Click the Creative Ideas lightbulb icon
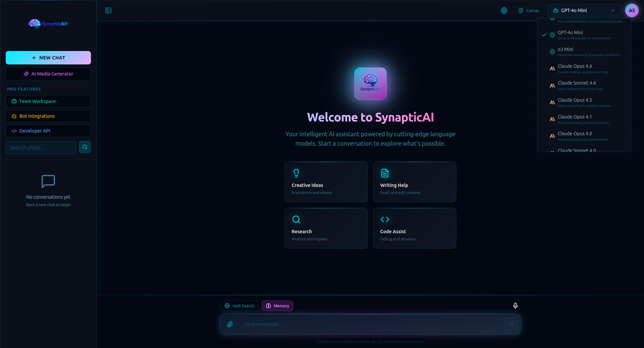Viewport: 644px width, 348px height. click(x=296, y=173)
